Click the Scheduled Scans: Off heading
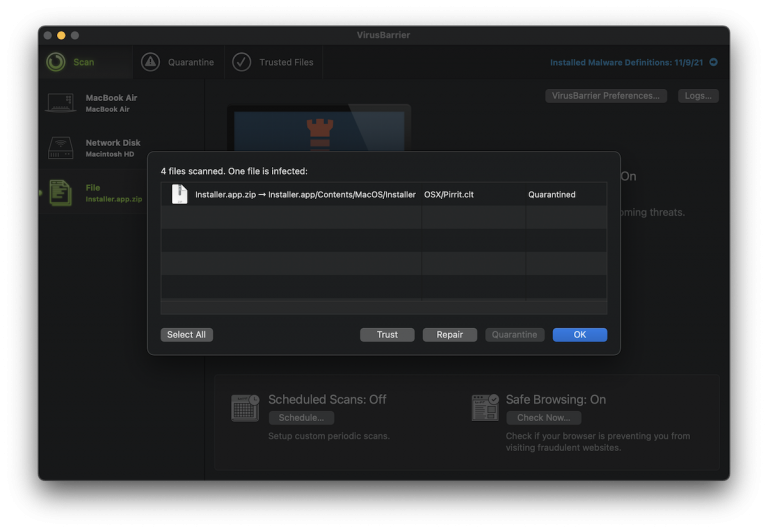The width and height of the screenshot is (768, 531). click(327, 399)
